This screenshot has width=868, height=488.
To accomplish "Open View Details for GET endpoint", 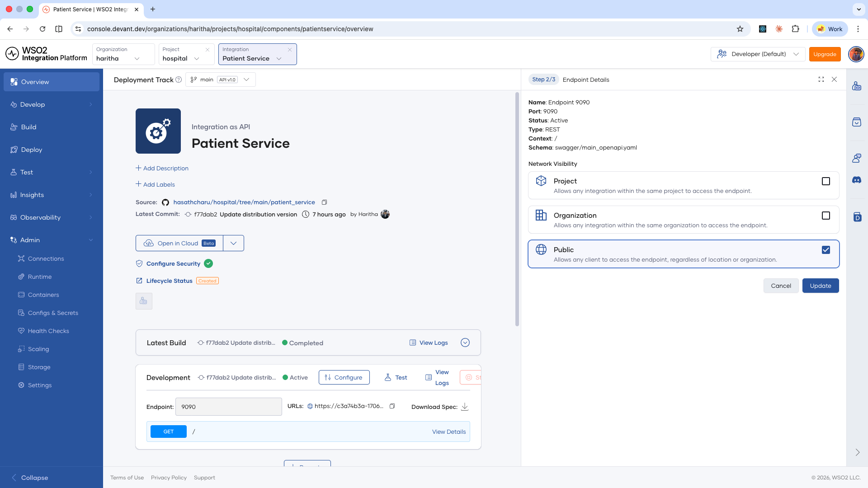I will pyautogui.click(x=449, y=432).
